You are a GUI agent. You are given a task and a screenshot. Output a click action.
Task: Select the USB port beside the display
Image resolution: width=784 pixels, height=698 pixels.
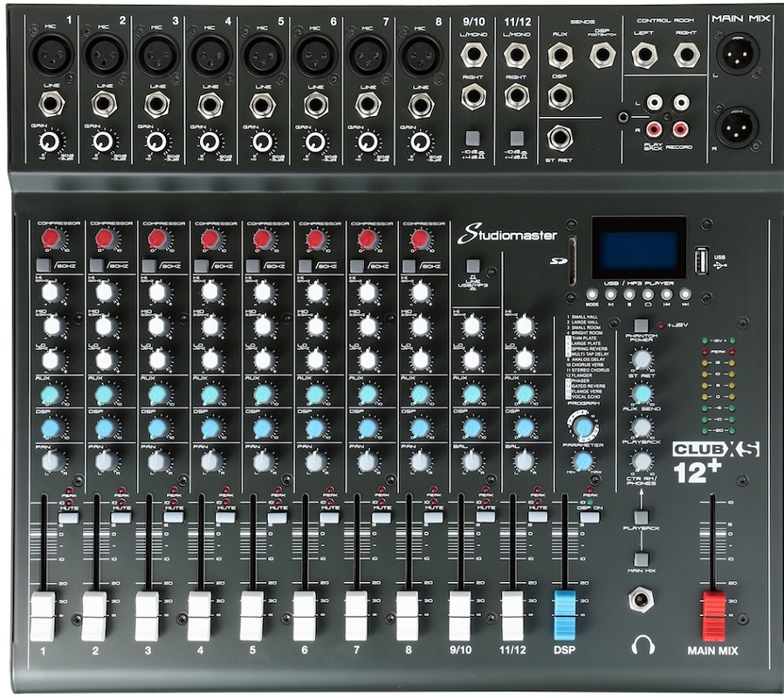pos(701,261)
